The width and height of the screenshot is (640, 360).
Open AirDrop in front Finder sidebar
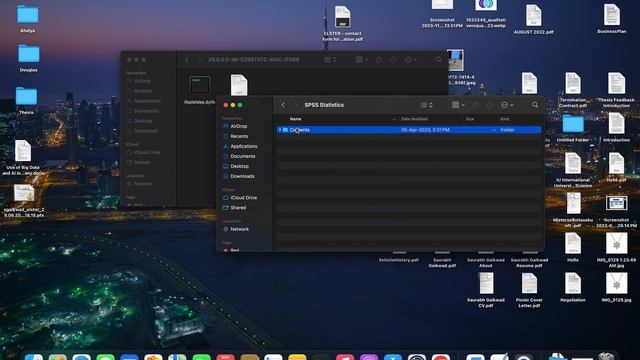click(x=239, y=126)
